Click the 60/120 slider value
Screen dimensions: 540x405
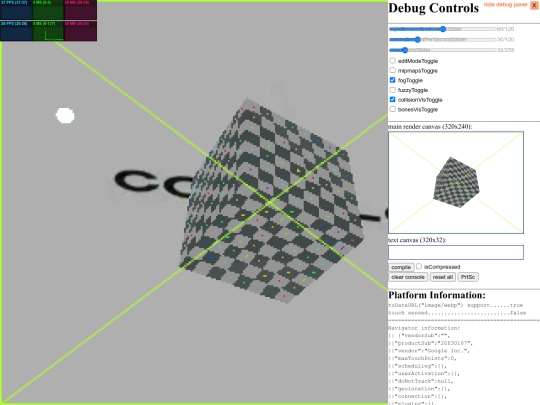point(506,29)
